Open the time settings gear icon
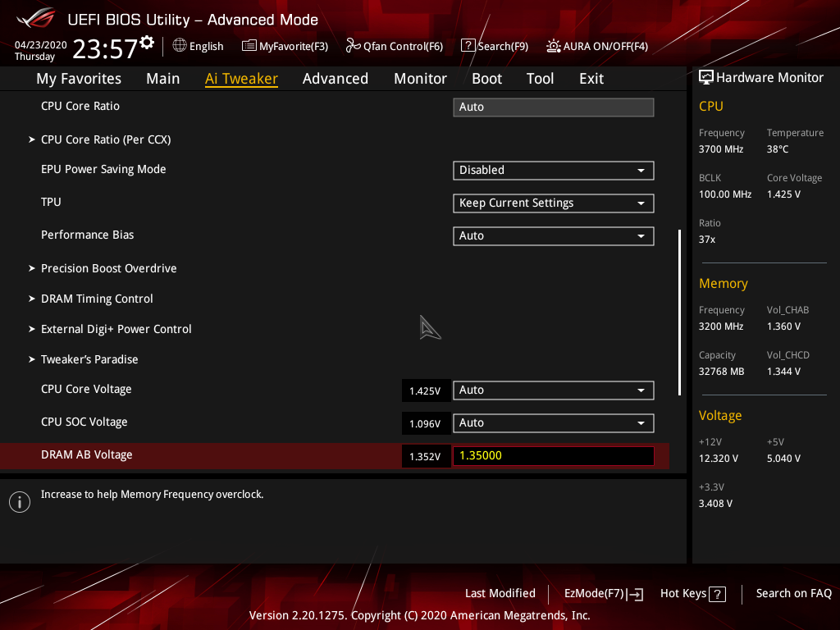The height and width of the screenshot is (630, 840). [x=147, y=43]
